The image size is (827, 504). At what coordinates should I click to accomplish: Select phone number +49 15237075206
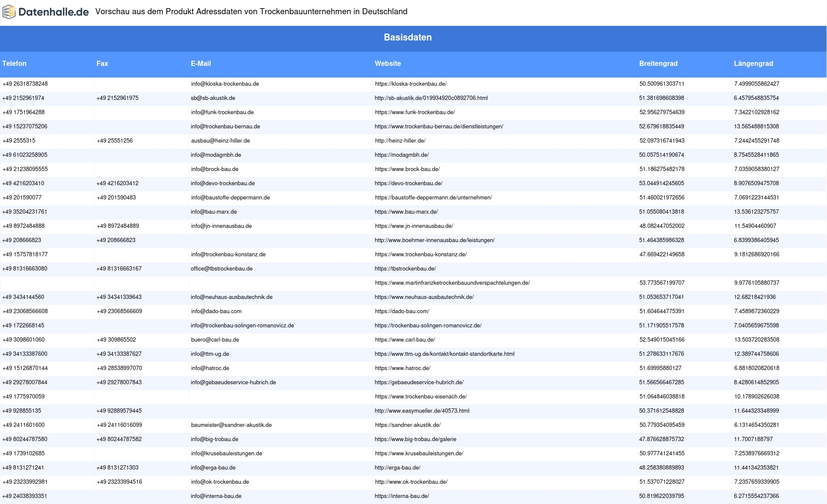click(x=25, y=127)
